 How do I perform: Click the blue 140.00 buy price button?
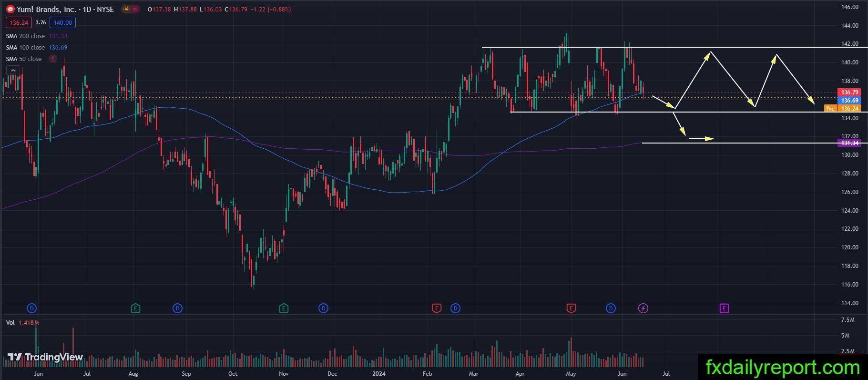[62, 22]
